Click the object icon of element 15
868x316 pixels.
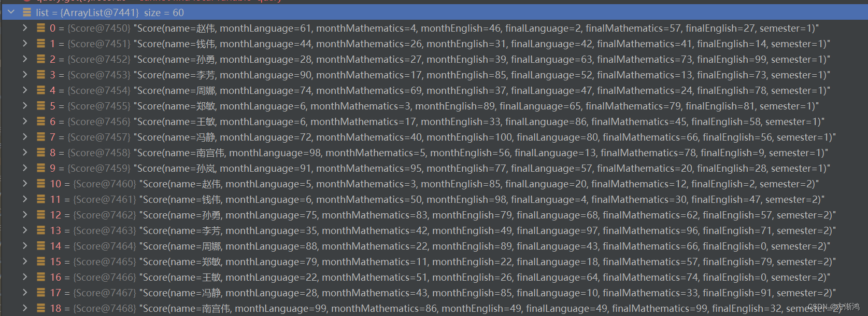[41, 262]
